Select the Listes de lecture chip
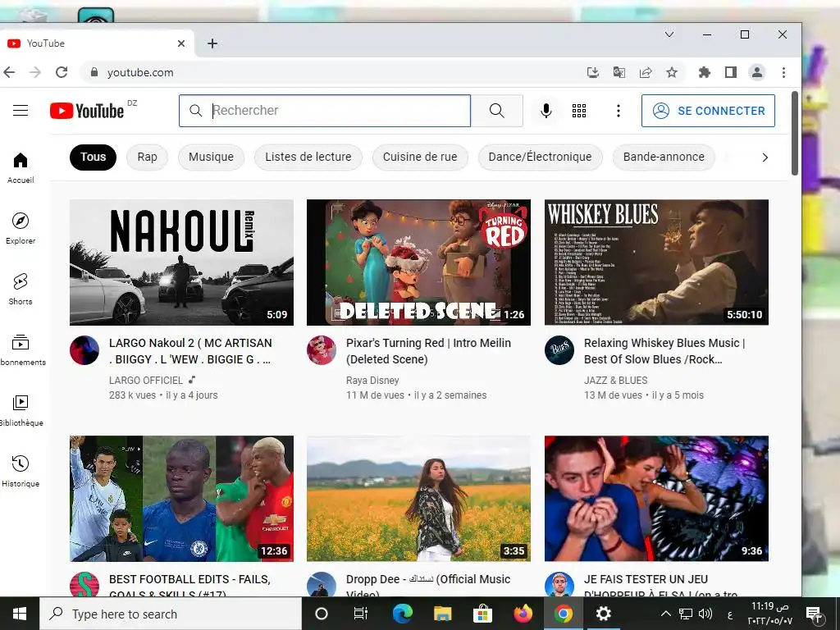 click(308, 157)
